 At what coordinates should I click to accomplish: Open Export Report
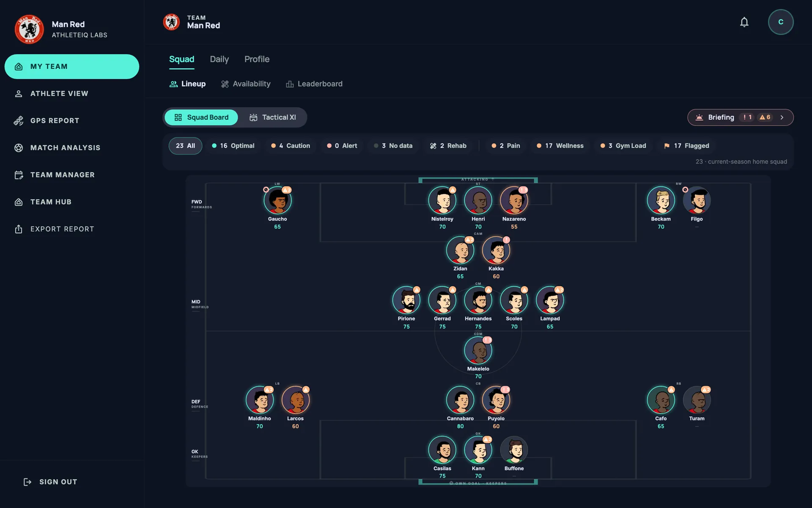(x=72, y=229)
